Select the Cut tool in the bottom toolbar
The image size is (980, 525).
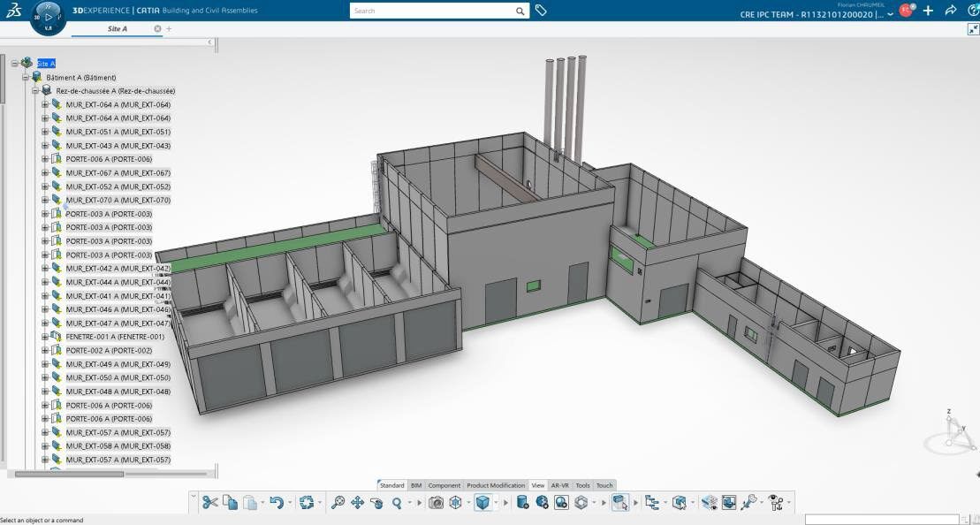click(x=212, y=502)
